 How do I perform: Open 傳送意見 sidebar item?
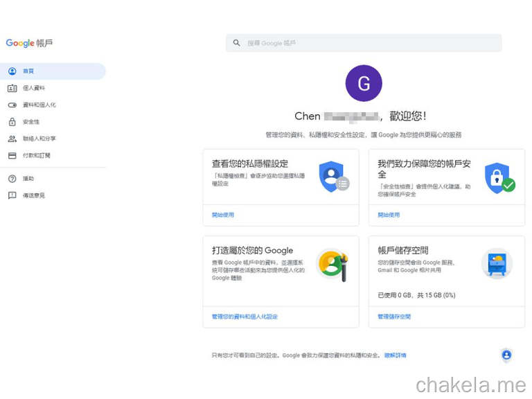click(x=53, y=195)
